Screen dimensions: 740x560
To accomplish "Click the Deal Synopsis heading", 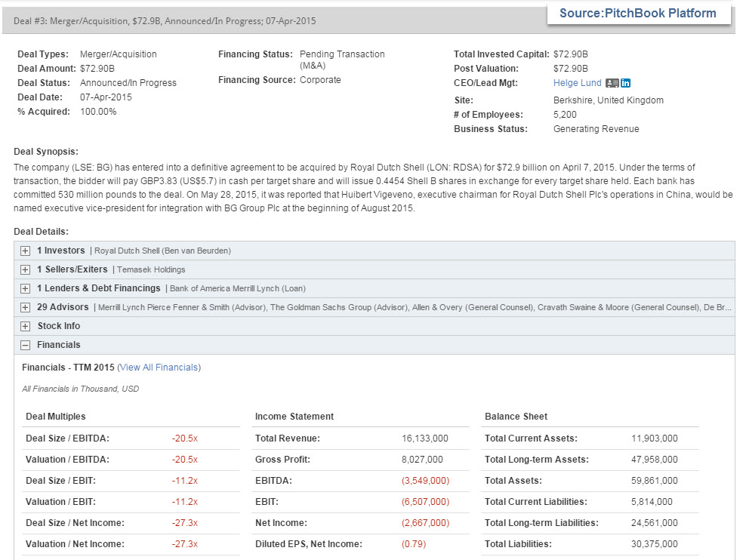I will pos(46,152).
